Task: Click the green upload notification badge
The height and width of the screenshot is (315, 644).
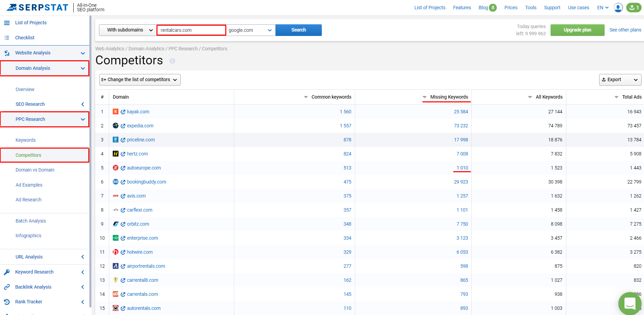Action: pos(634,8)
